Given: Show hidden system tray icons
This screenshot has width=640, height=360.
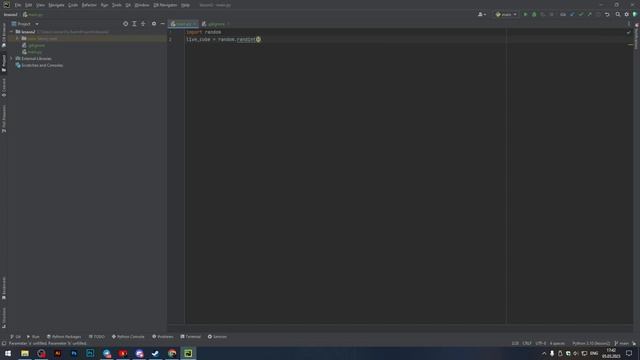Looking at the screenshot, I should [544, 353].
